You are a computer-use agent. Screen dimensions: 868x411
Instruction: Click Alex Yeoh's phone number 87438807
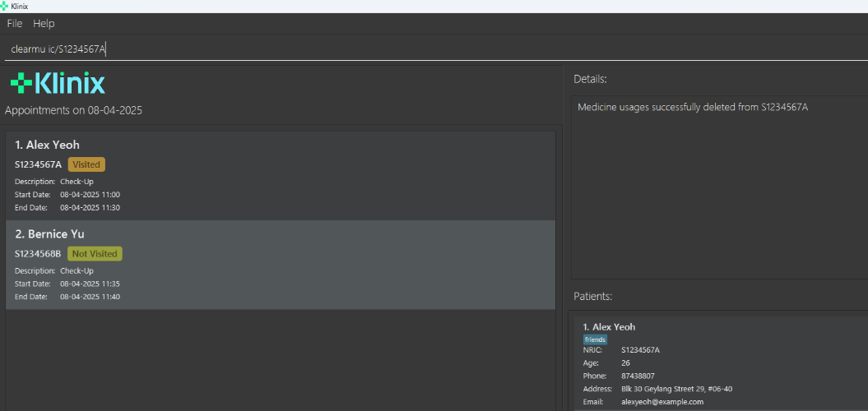pos(638,376)
